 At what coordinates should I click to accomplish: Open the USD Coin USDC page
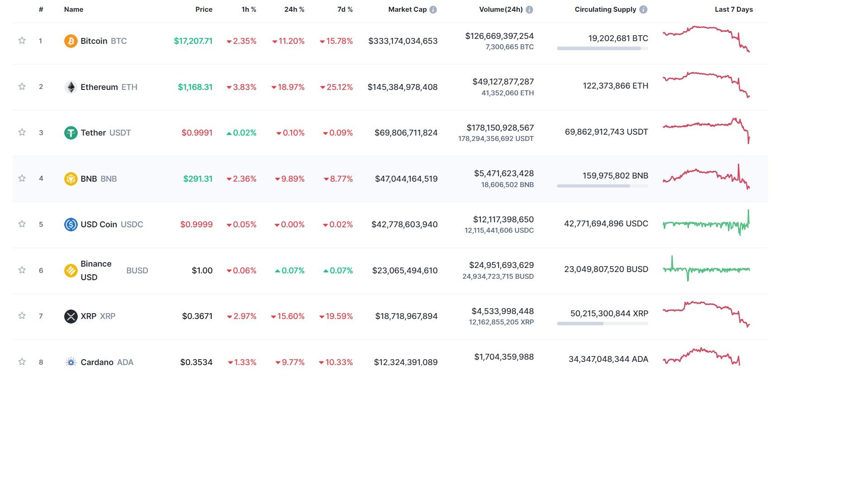[112, 225]
